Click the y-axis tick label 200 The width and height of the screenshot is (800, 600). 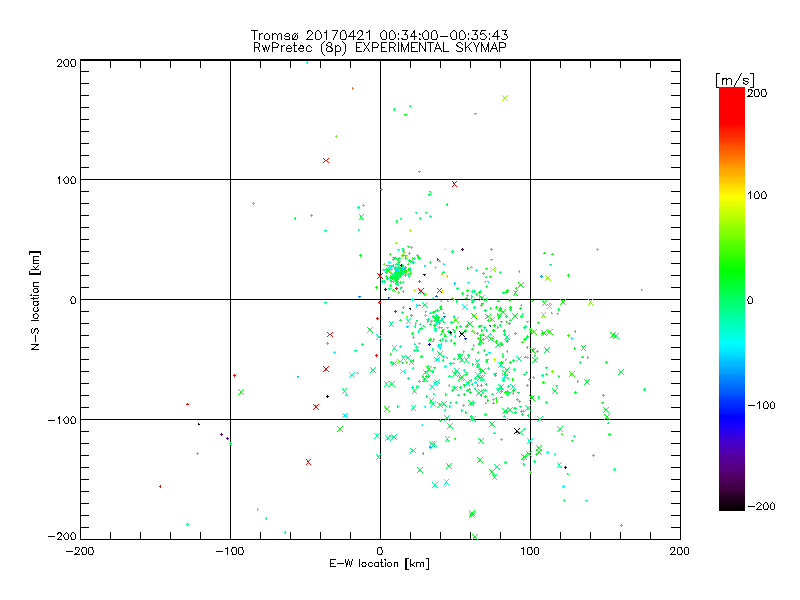pyautogui.click(x=66, y=63)
